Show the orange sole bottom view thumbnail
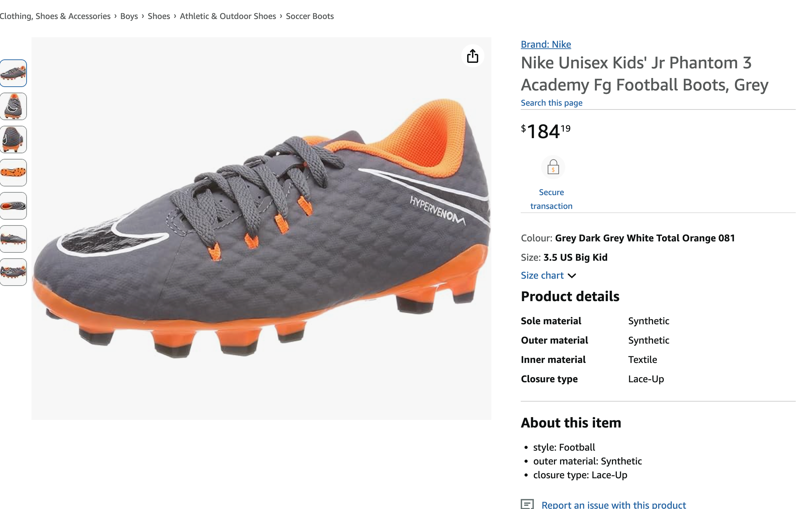Screen dimensions: 812x509 pos(13,173)
